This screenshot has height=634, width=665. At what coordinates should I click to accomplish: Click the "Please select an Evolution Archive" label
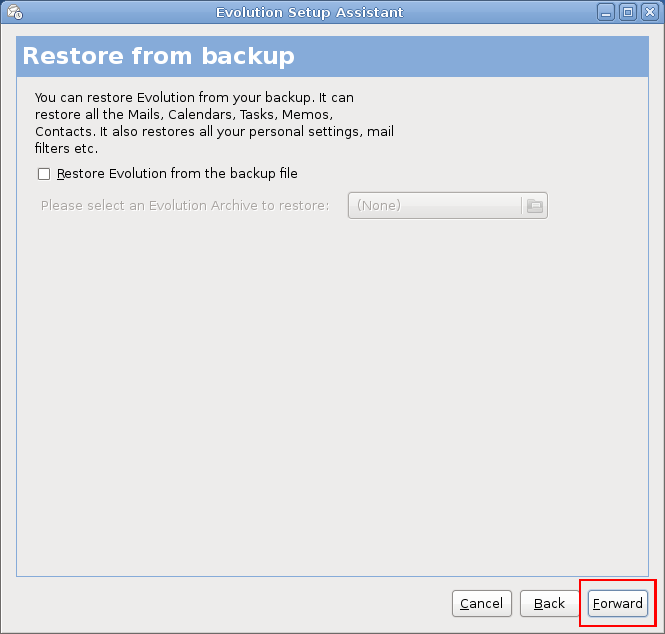(185, 205)
